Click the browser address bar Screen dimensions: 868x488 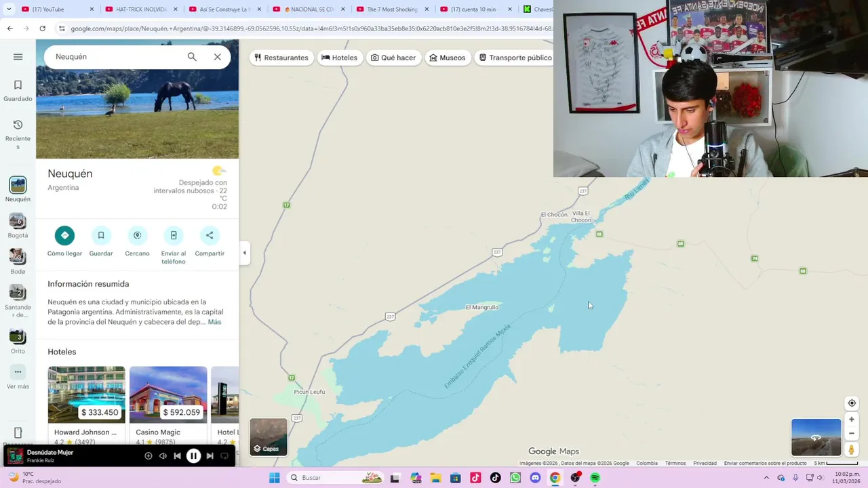[309, 28]
